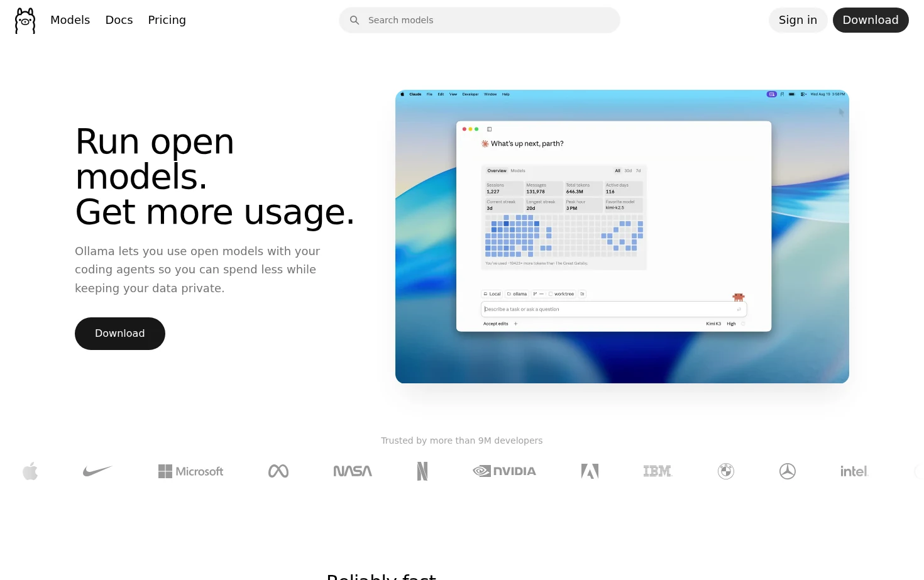Click the Netflix N logo
The height and width of the screenshot is (580, 924).
tap(422, 471)
